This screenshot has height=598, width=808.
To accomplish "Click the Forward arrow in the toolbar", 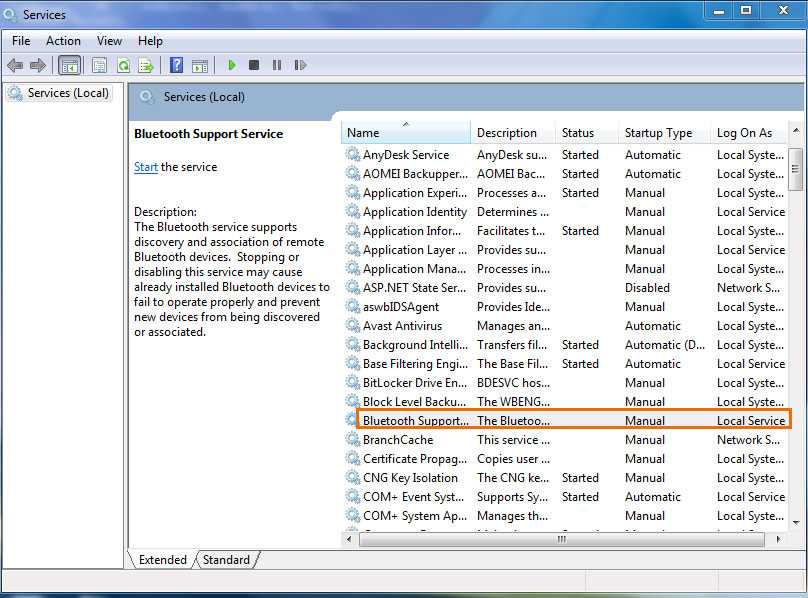I will [x=38, y=65].
